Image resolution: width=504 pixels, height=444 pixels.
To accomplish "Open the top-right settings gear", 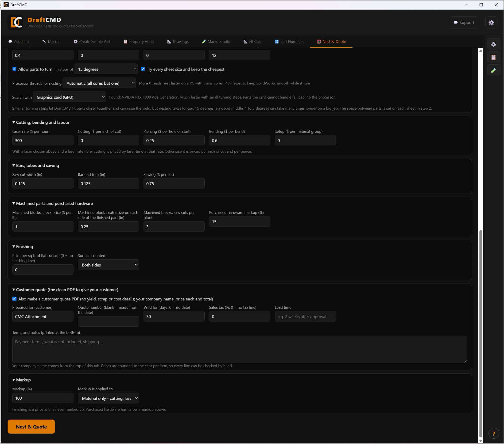I will tap(491, 23).
